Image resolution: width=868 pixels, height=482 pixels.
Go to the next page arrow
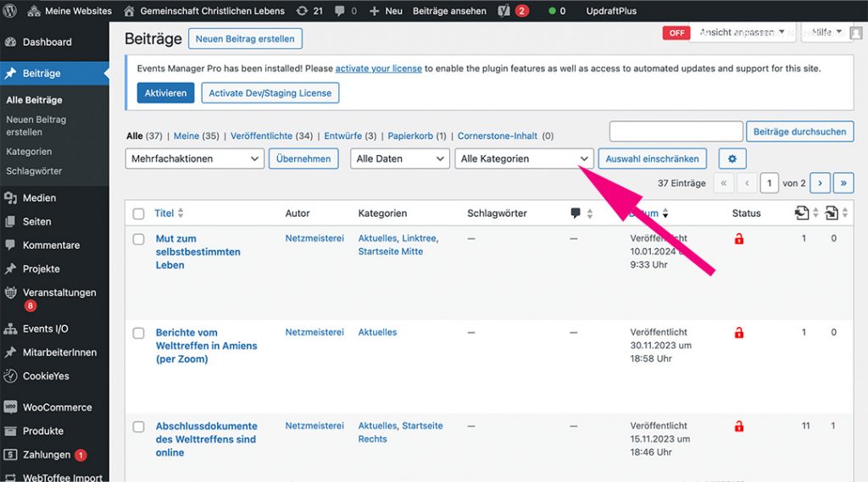pyautogui.click(x=820, y=183)
